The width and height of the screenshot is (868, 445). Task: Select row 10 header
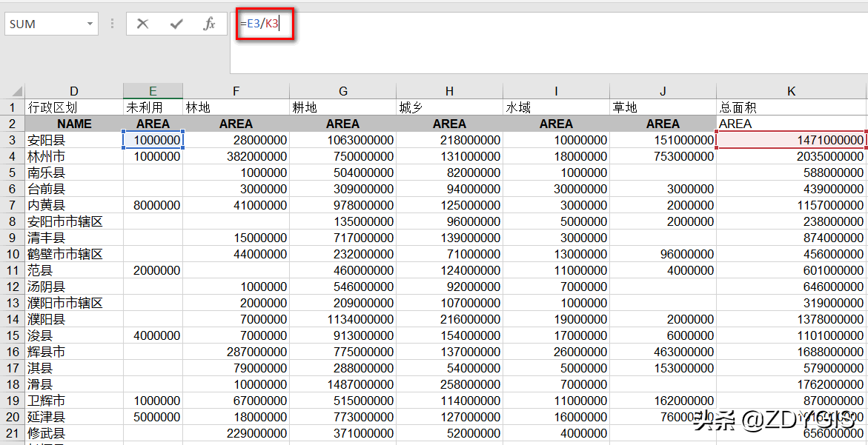point(12,254)
